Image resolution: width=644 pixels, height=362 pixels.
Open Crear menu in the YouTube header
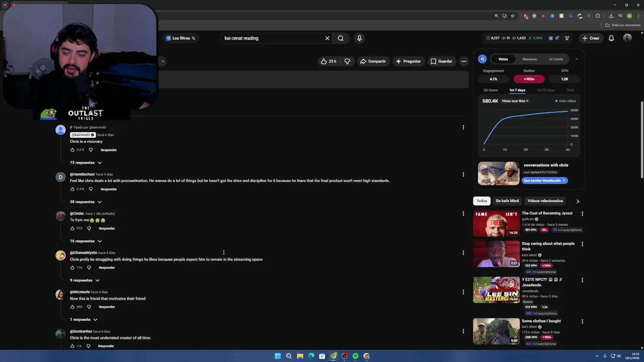[591, 38]
